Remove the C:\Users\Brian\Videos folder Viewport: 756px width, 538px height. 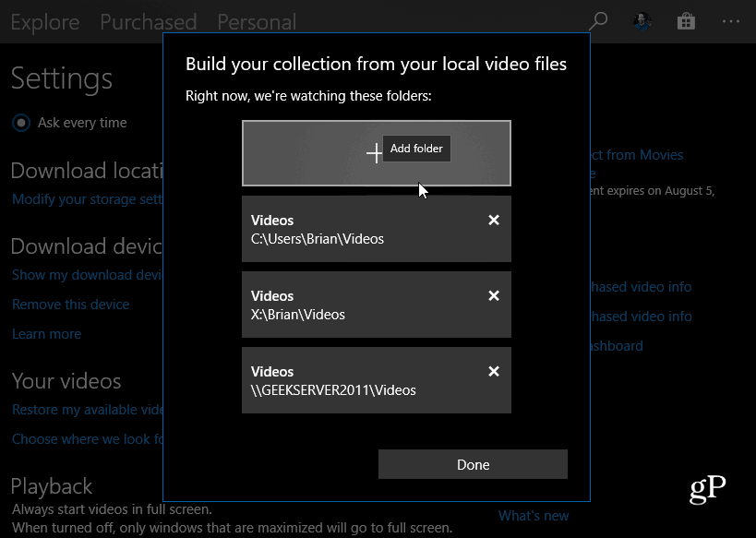[494, 221]
